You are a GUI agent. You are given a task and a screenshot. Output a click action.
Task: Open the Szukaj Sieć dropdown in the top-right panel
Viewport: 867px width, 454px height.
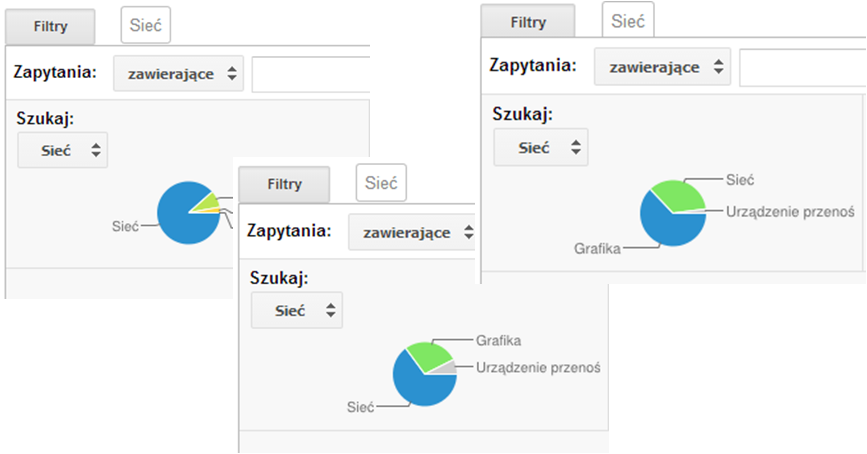pyautogui.click(x=541, y=147)
